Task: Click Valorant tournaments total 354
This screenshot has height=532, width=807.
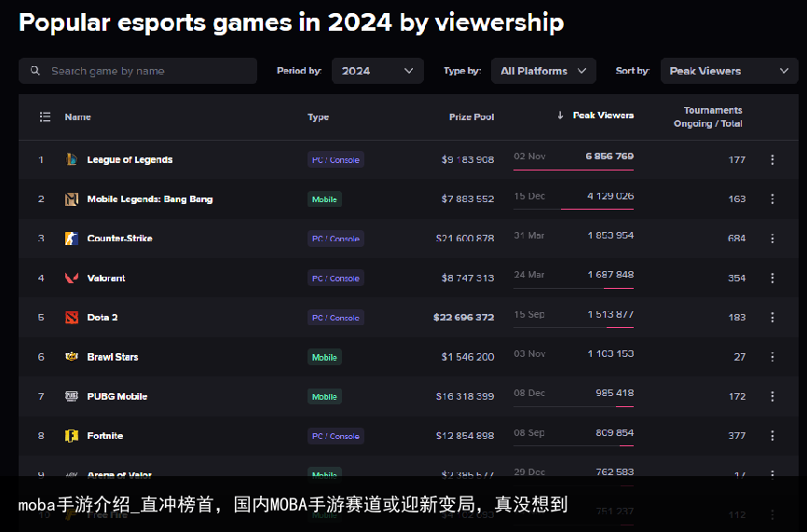Action: pyautogui.click(x=736, y=278)
